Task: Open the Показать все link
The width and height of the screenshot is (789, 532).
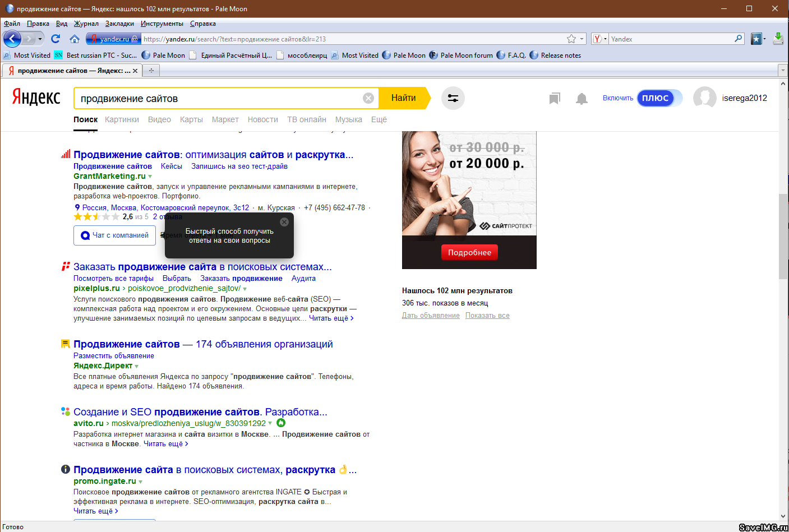Action: tap(487, 316)
